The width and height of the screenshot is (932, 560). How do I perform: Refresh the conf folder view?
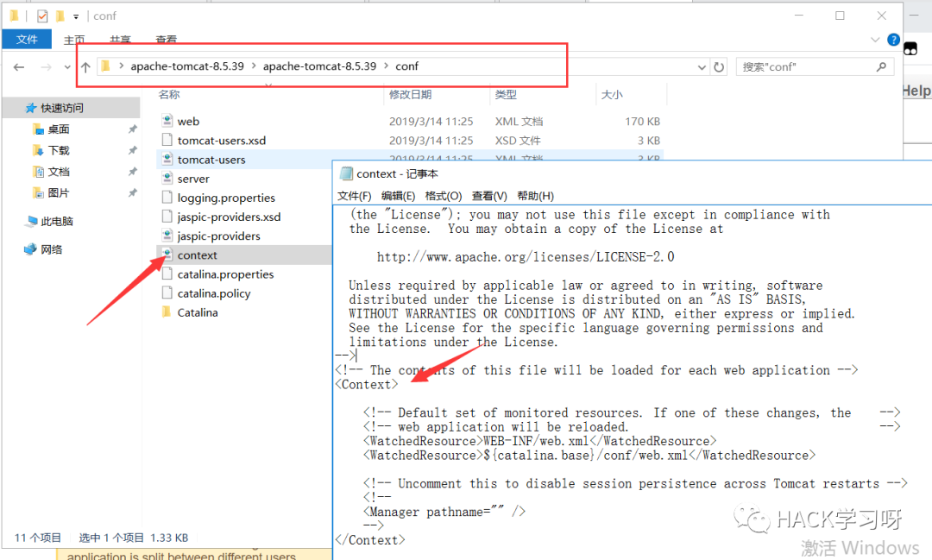click(x=719, y=67)
